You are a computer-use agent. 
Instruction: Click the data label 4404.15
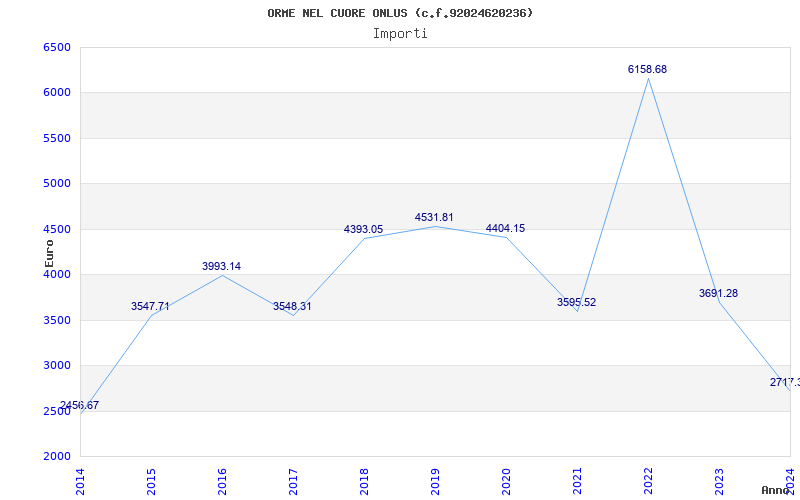pos(505,229)
